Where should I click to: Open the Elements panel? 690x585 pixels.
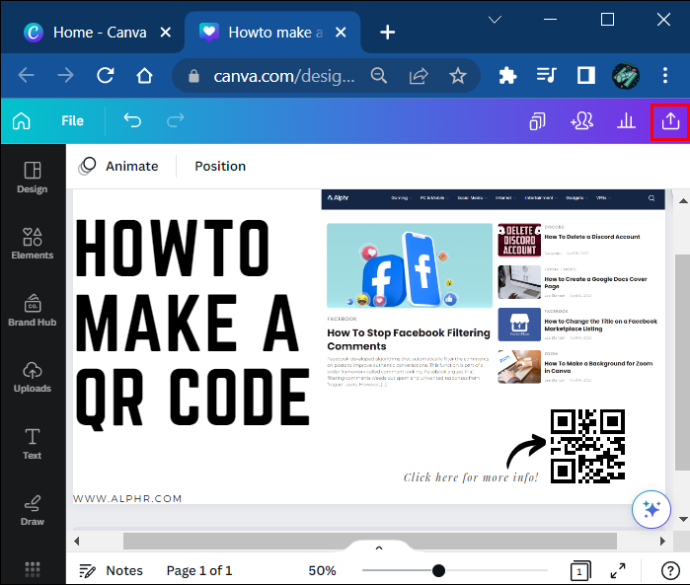pyautogui.click(x=32, y=243)
